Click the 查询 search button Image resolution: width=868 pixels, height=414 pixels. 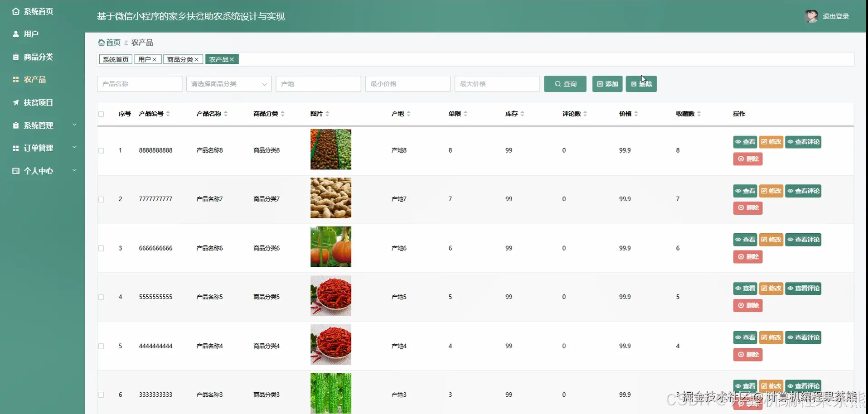(565, 84)
